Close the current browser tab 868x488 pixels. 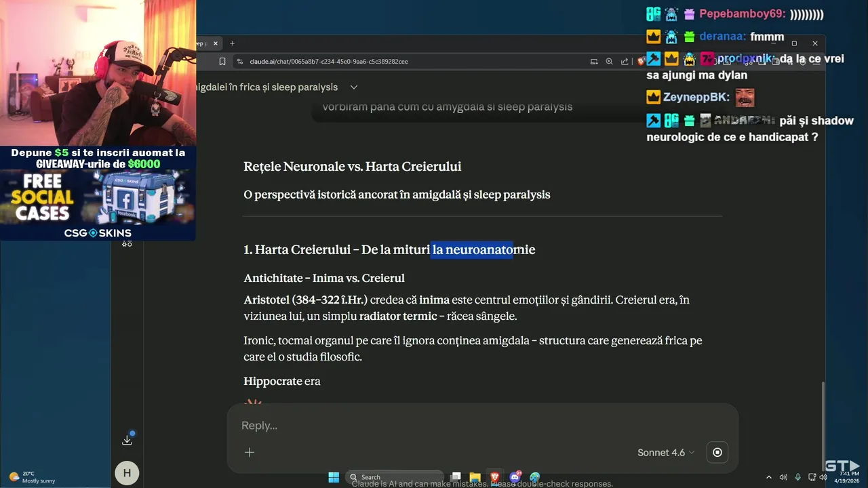point(216,43)
